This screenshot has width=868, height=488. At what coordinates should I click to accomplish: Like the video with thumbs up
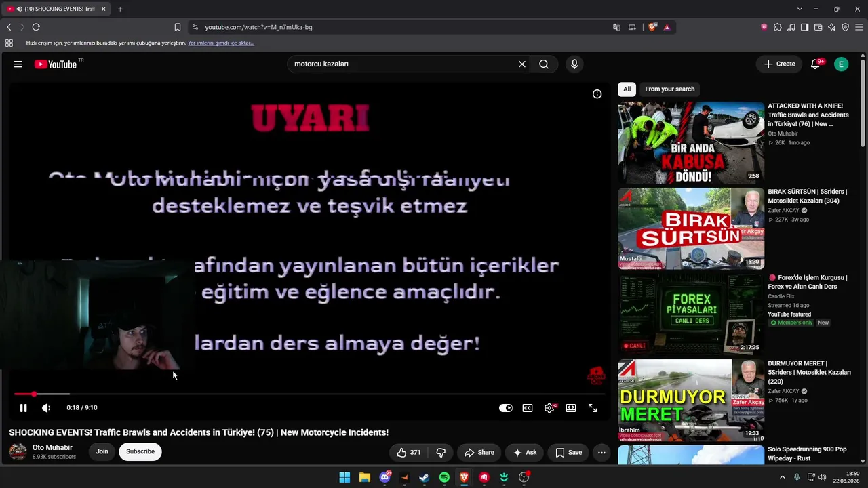(x=409, y=453)
